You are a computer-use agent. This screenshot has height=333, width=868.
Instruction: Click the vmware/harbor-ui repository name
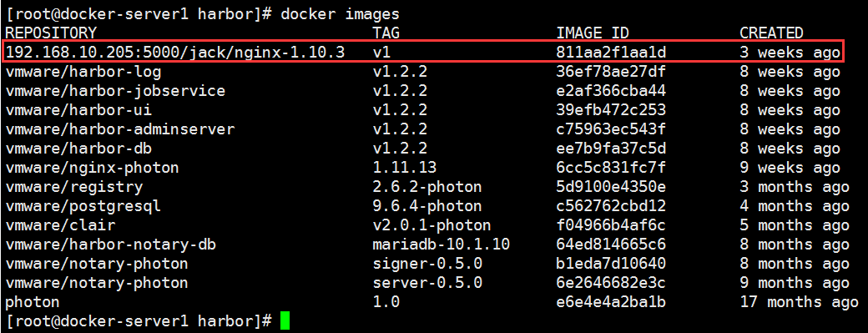78,111
